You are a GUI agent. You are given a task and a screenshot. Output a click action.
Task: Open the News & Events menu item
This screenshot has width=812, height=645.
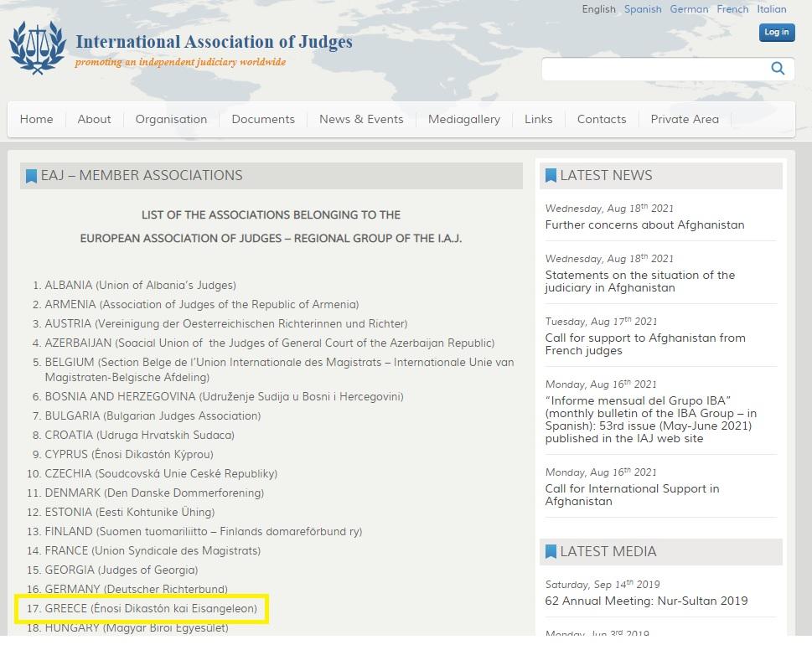pyautogui.click(x=361, y=119)
